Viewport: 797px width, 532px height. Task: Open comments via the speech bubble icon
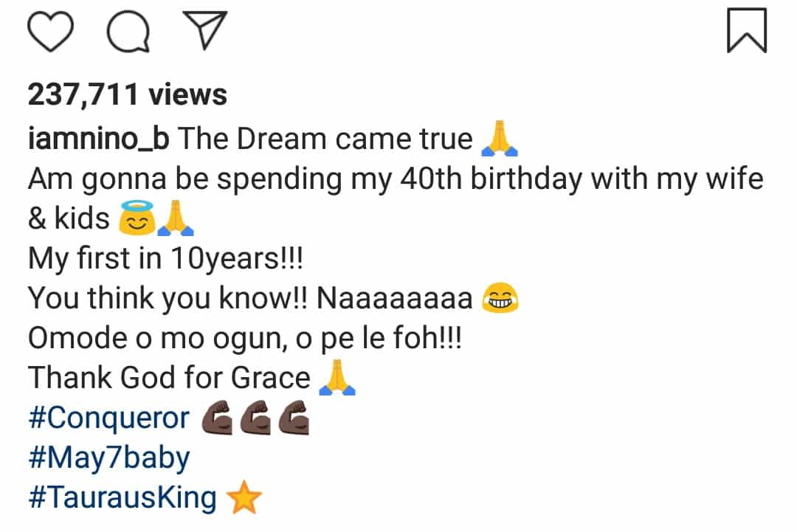point(128,33)
